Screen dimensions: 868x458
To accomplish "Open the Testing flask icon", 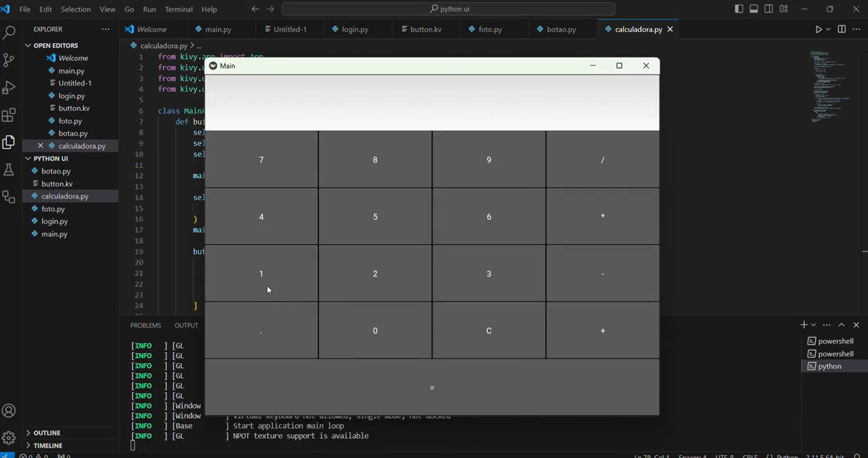I will (x=9, y=170).
